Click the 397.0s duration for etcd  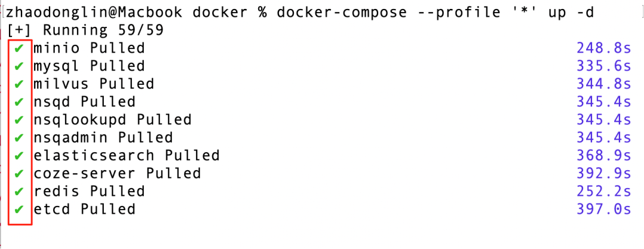(x=603, y=210)
